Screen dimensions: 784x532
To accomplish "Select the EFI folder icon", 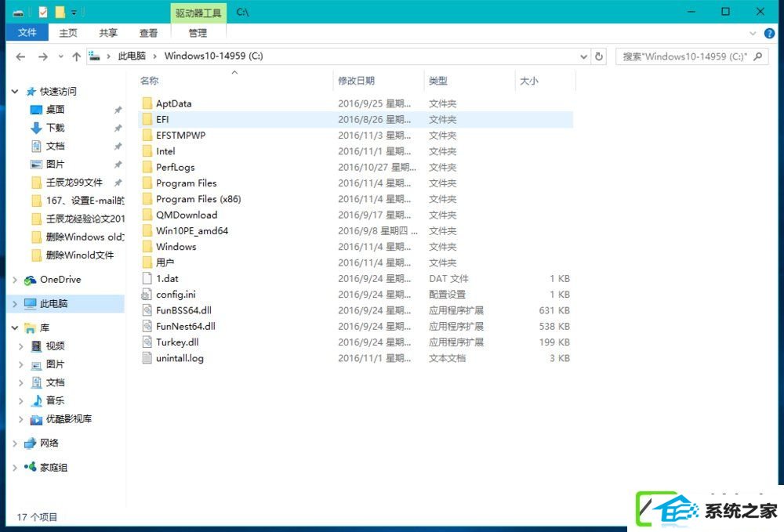I will pyautogui.click(x=147, y=119).
